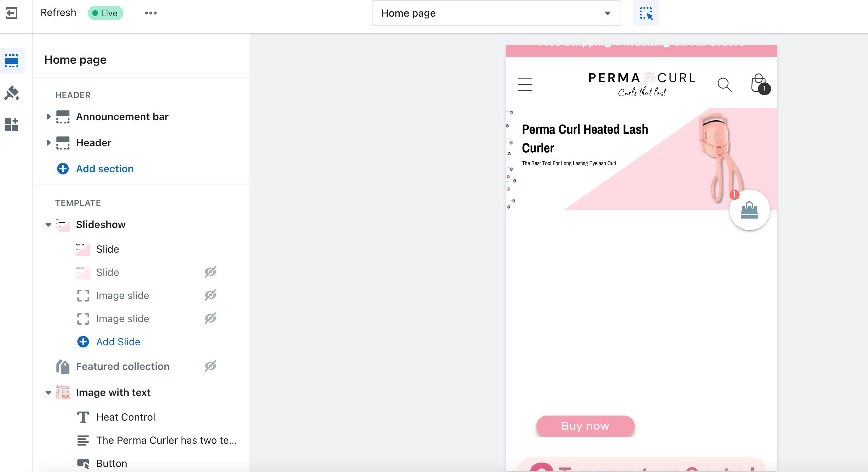Select the Announcement bar row
The height and width of the screenshot is (472, 868).
tap(141, 117)
